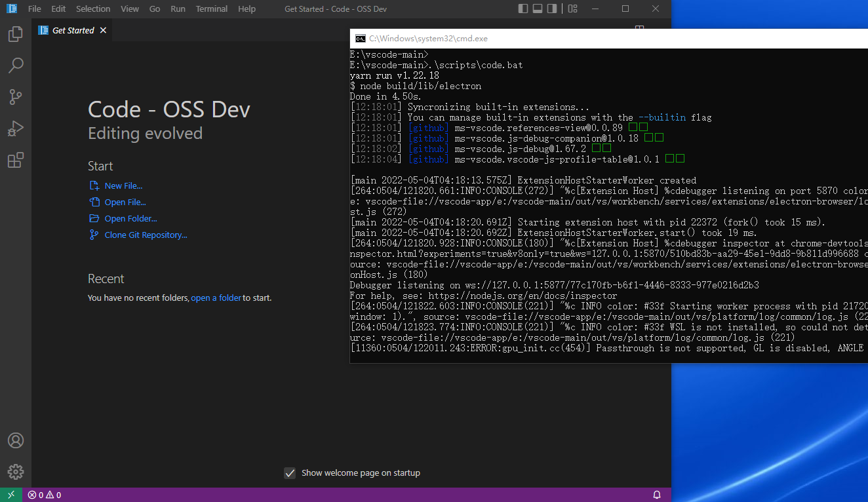Click errors and warnings count in status bar
The image size is (868, 502).
pos(45,495)
